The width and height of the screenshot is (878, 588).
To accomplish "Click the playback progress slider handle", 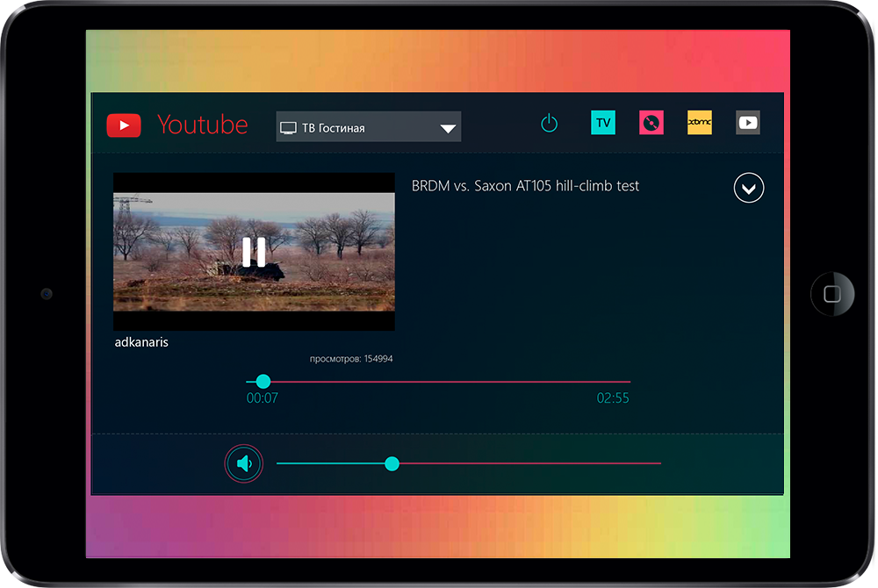I will [263, 382].
